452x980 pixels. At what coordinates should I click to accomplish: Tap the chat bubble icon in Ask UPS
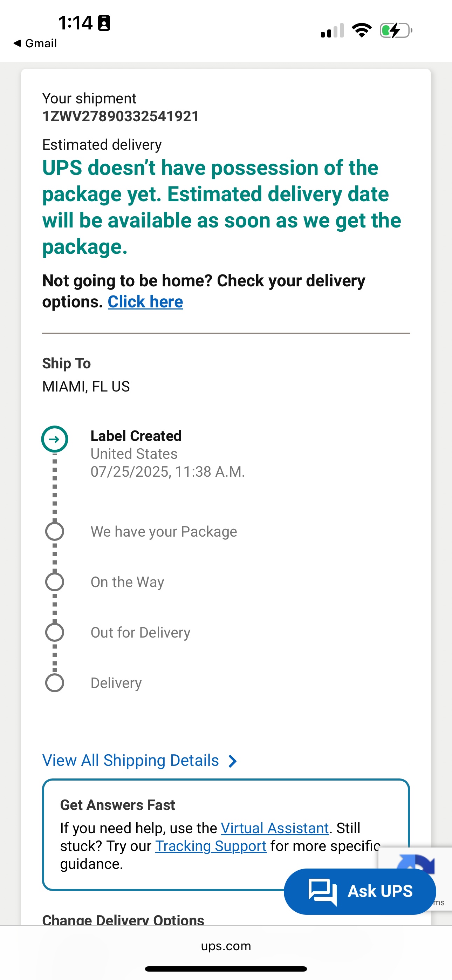[322, 892]
